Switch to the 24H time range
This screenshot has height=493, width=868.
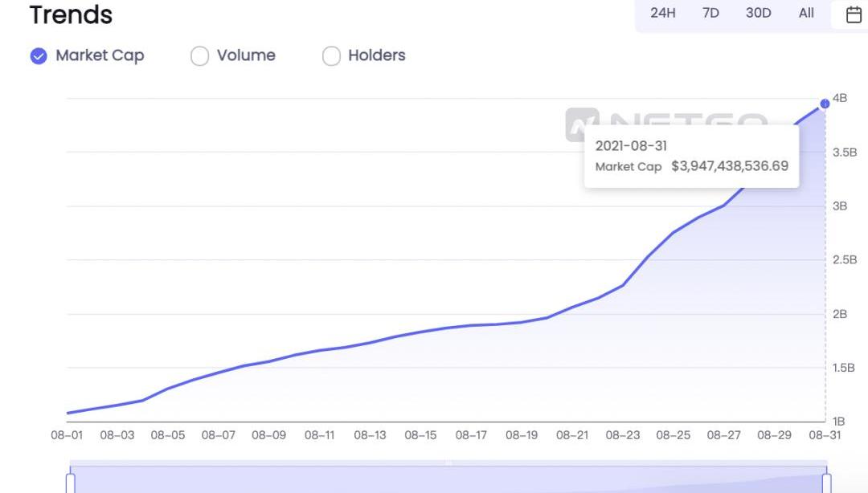click(662, 13)
